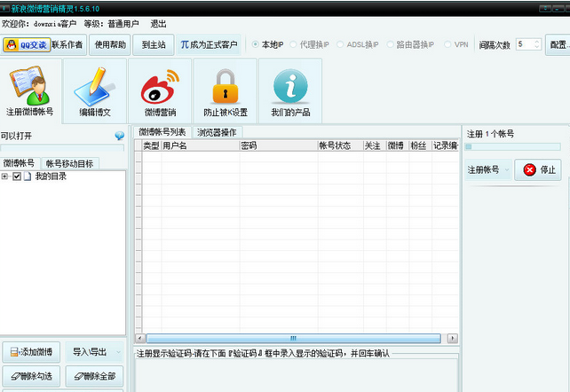Switch to the 微博帐号列表 tab
Screen dimensions: 570x392
[162, 132]
